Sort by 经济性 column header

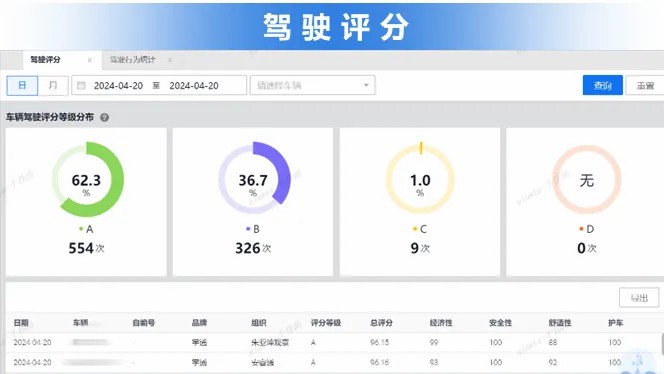coord(441,323)
